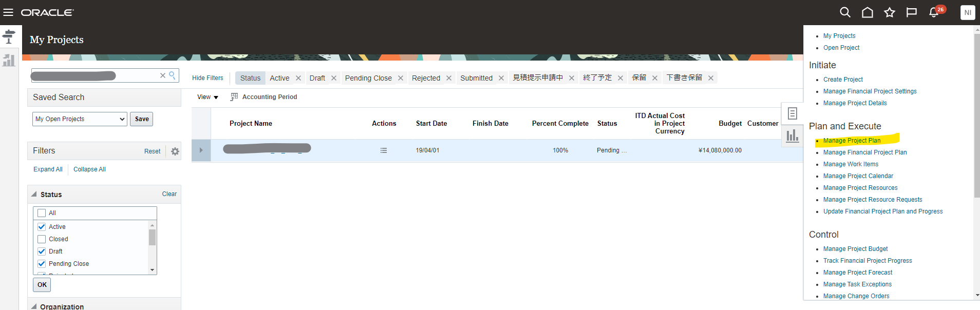Uncheck the Active status checkbox
Image resolution: width=980 pixels, height=310 pixels.
(42, 227)
